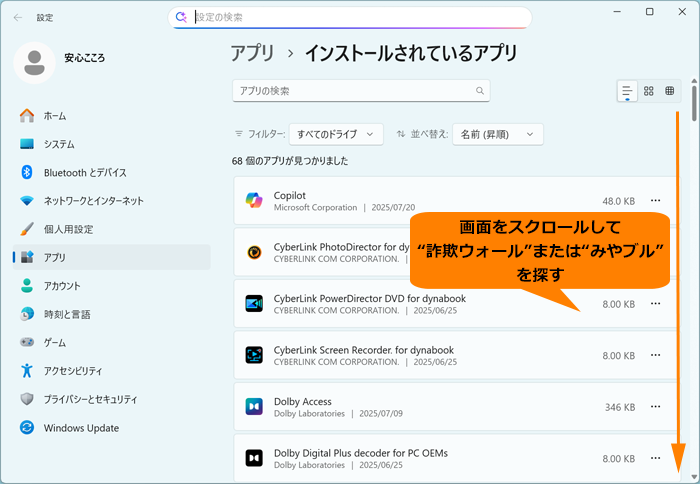
Task: Select アプリ in the sidebar
Action: (x=112, y=257)
